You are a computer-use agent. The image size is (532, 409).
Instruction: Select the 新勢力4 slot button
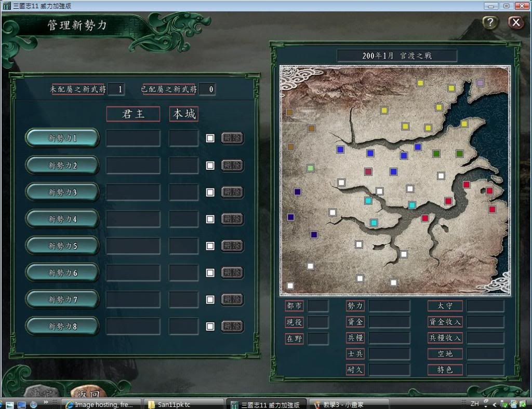click(x=62, y=219)
